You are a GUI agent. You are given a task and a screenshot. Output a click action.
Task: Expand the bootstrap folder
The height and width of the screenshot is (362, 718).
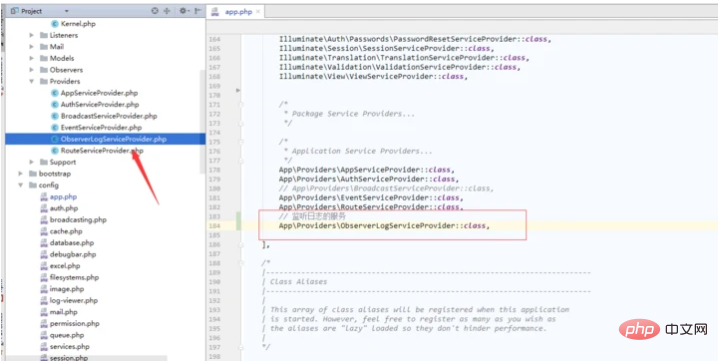(x=21, y=173)
